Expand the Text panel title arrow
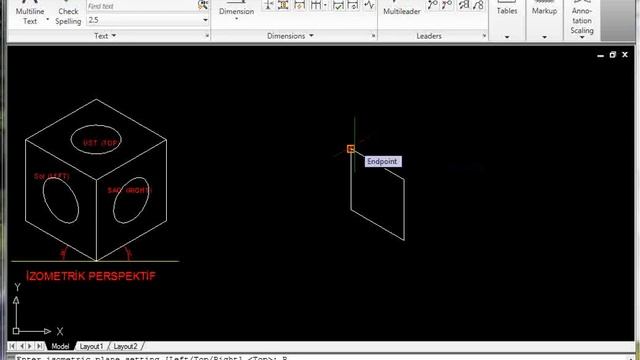 pos(114,36)
